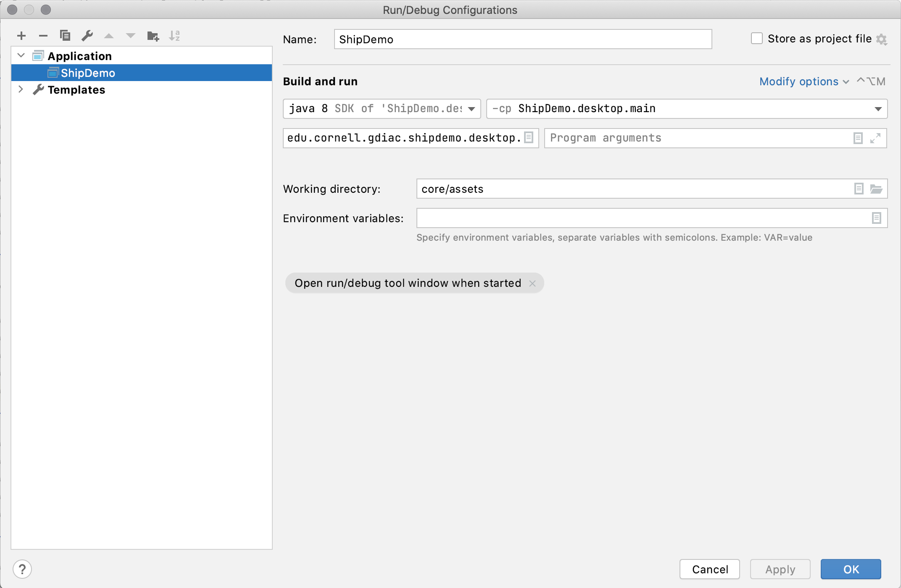This screenshot has width=901, height=588.
Task: Expand the Program arguments field editor
Action: 875,138
